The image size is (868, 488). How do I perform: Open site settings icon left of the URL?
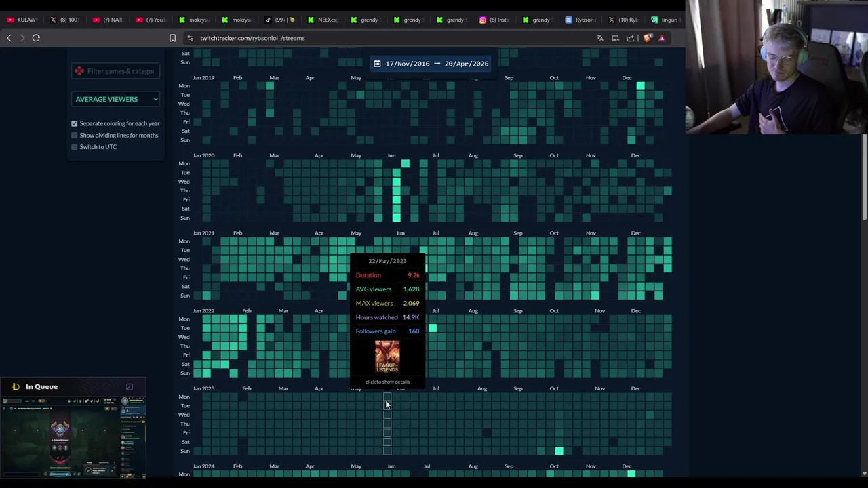click(x=191, y=38)
